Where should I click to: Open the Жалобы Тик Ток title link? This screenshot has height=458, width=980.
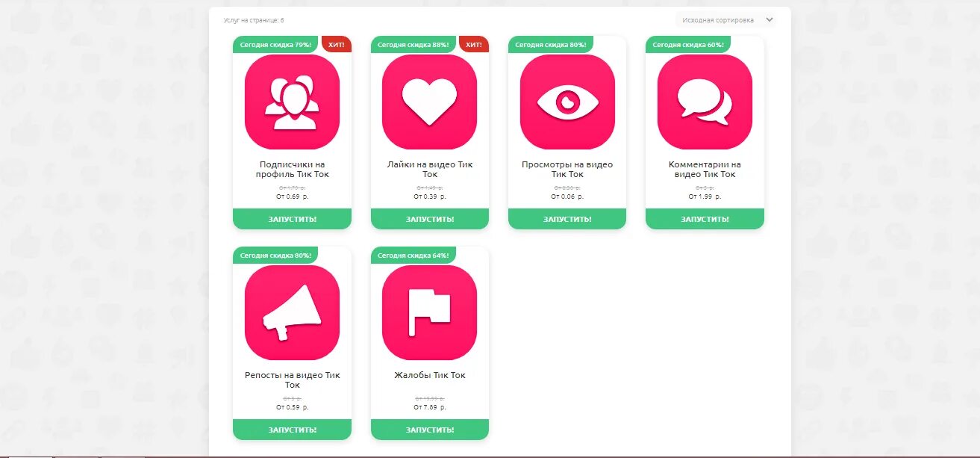[430, 375]
